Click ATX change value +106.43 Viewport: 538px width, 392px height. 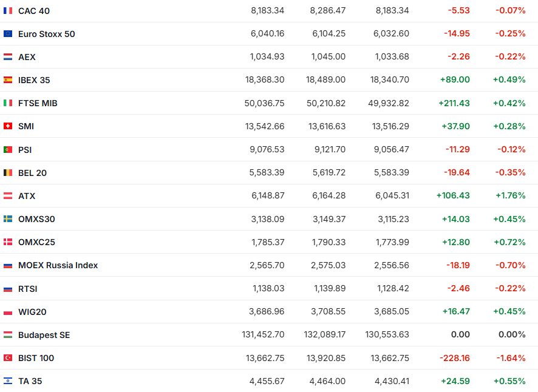(453, 195)
